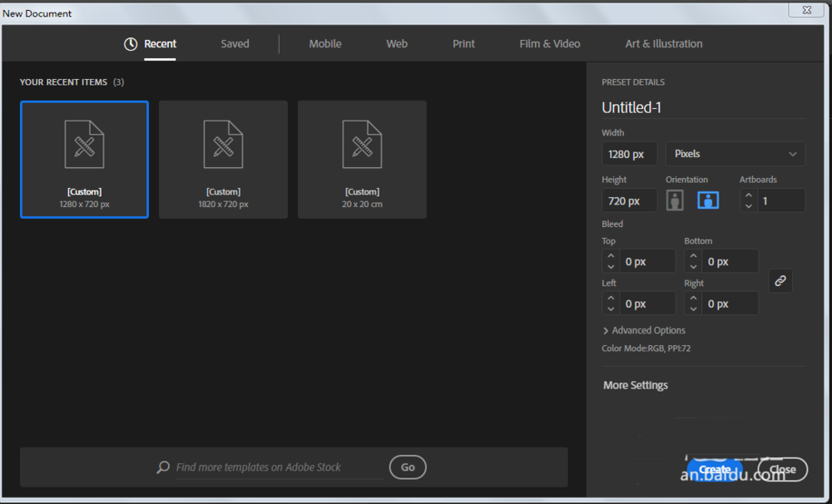The height and width of the screenshot is (504, 832).
Task: Click the 'YOUR RECENT ITEMS' heading
Action: click(63, 82)
